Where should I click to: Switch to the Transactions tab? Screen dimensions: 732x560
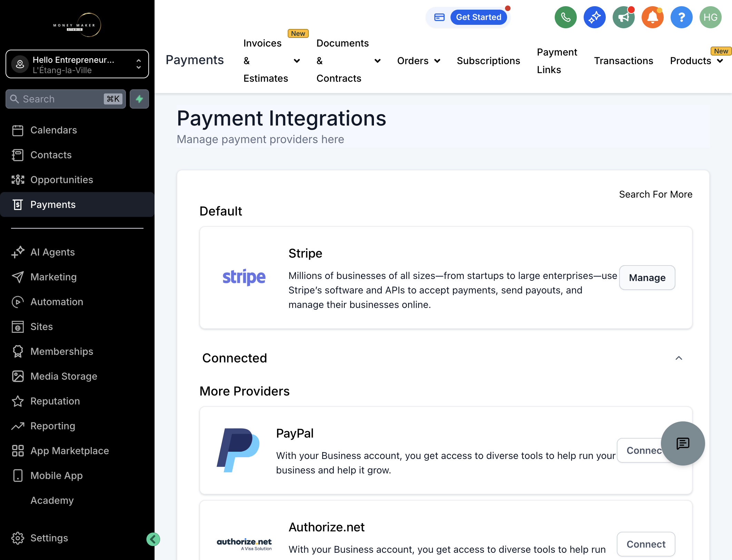[624, 61]
